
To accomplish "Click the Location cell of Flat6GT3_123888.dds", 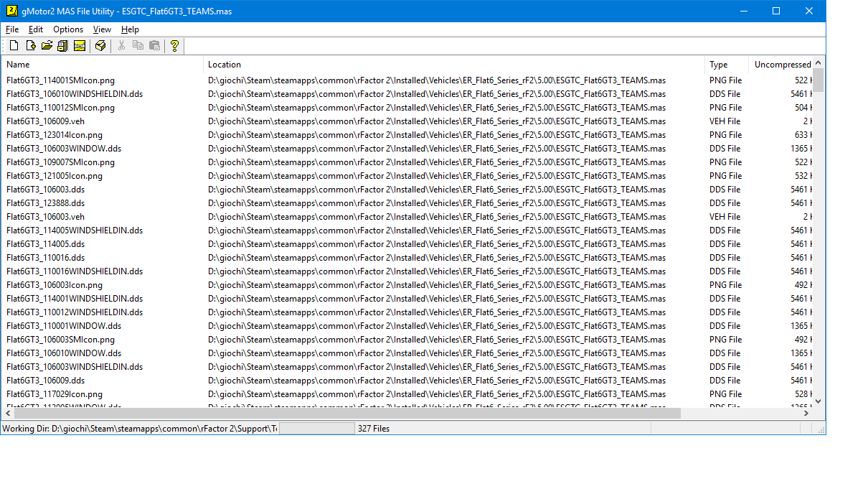I will [x=437, y=203].
